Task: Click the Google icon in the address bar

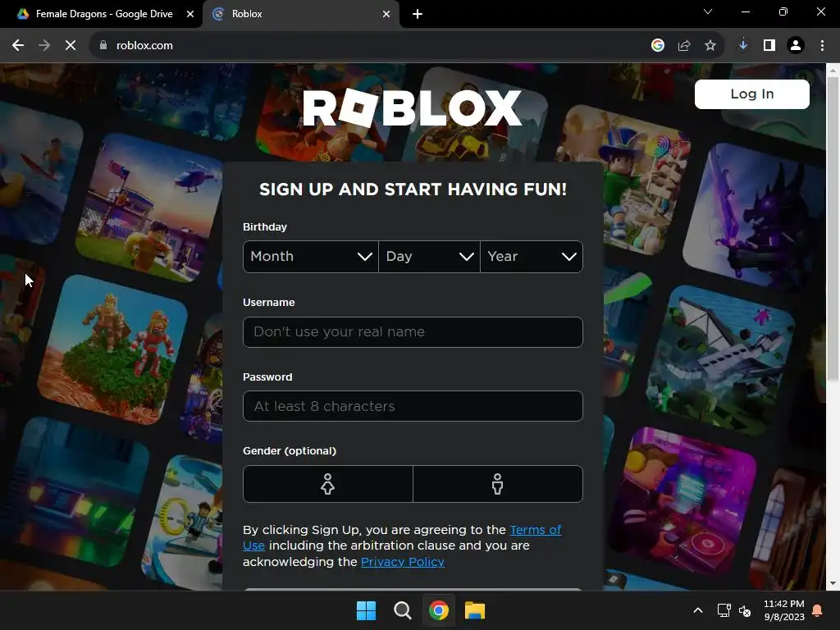Action: 658,46
